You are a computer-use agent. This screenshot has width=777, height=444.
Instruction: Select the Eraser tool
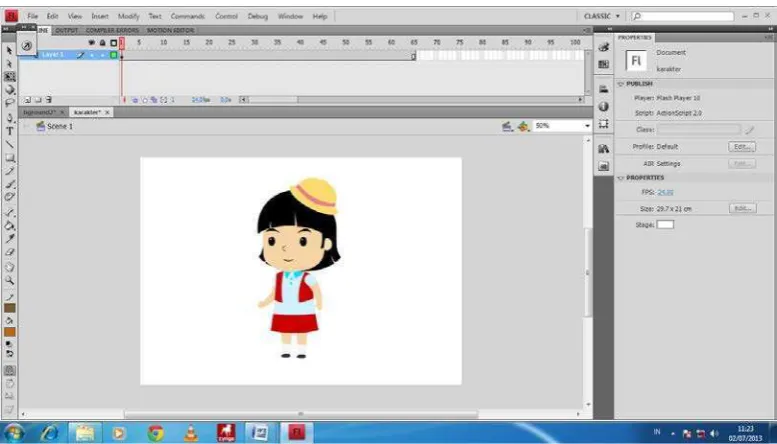click(x=9, y=252)
